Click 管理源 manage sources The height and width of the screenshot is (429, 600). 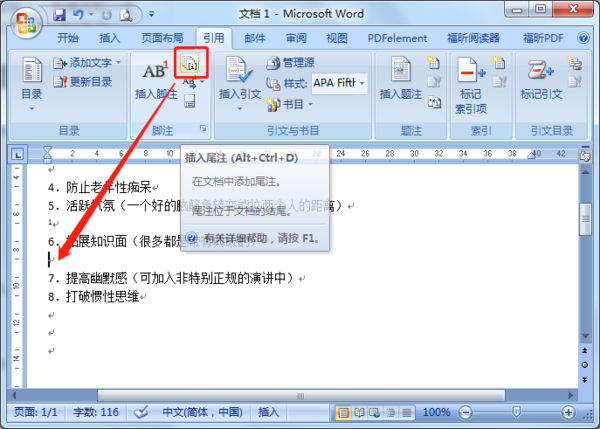[x=290, y=62]
